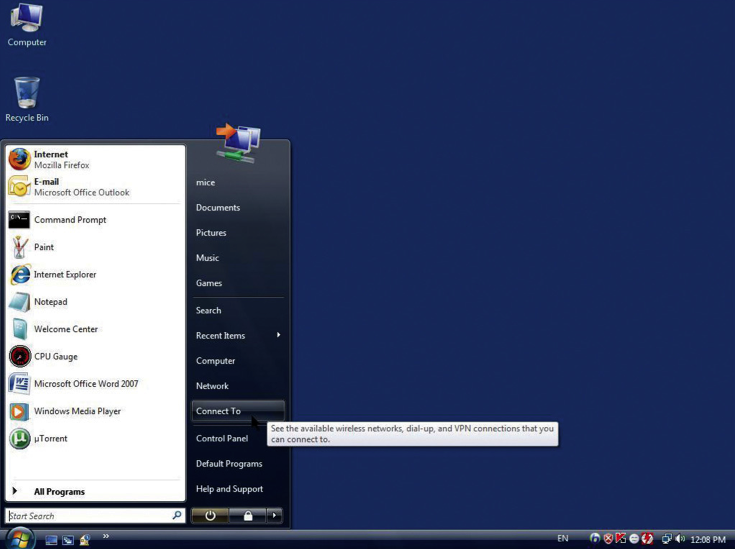Open Games from the Start menu
This screenshot has width=735, height=549.
click(238, 283)
